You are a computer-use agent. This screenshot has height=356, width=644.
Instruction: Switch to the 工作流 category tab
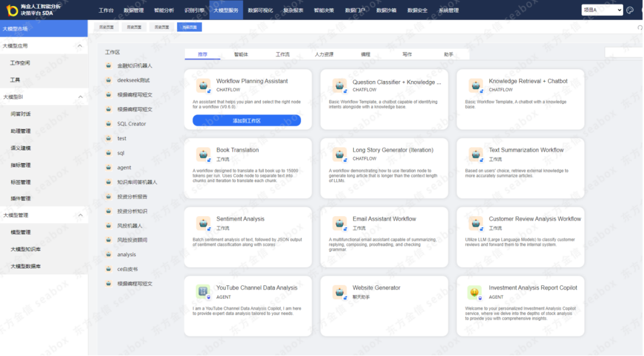pos(283,54)
